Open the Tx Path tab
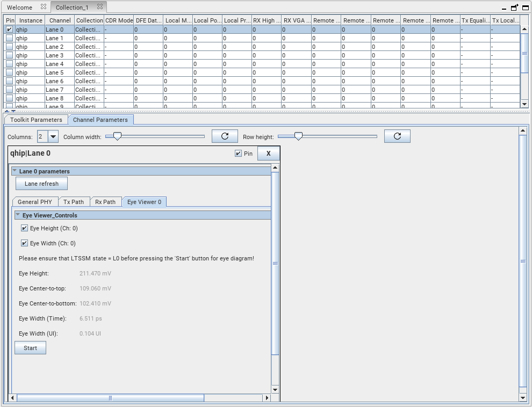 74,202
